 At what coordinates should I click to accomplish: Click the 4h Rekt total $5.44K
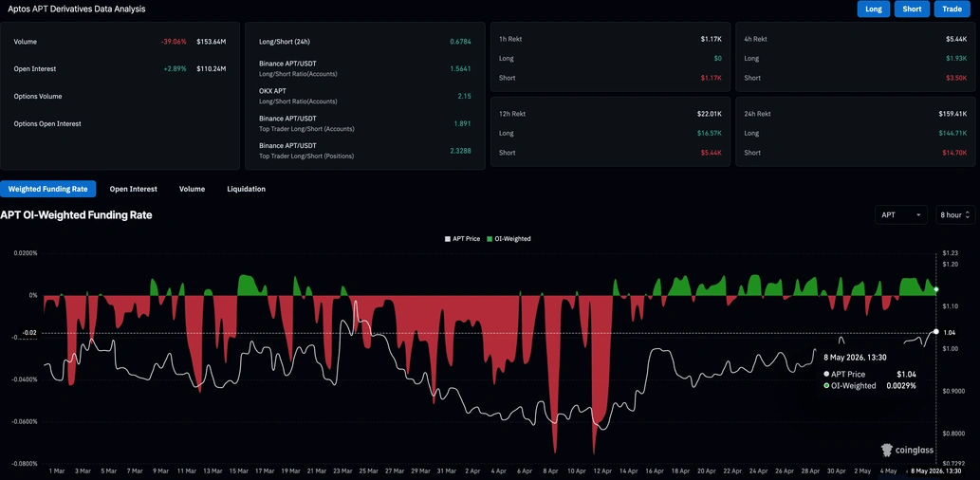(956, 39)
